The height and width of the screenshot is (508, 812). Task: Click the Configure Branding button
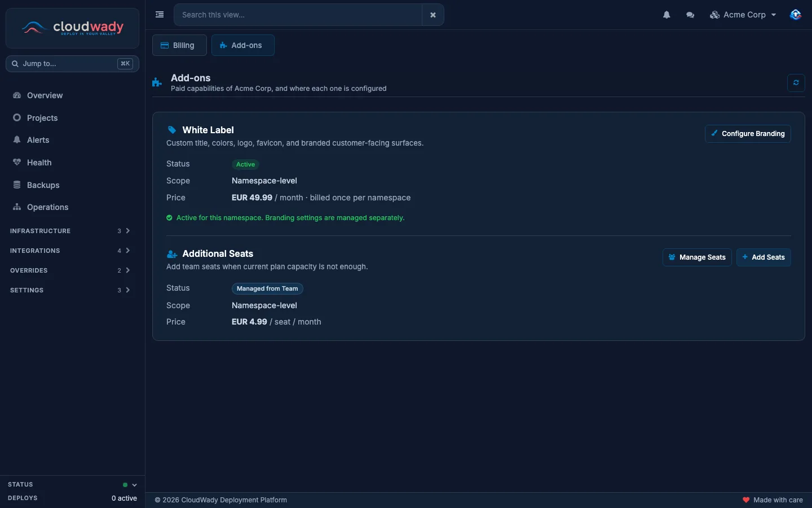point(748,134)
